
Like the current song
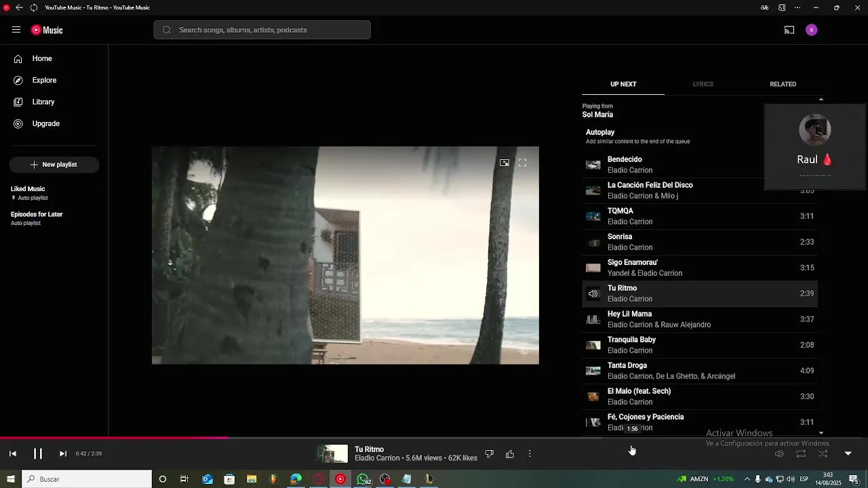click(x=510, y=454)
